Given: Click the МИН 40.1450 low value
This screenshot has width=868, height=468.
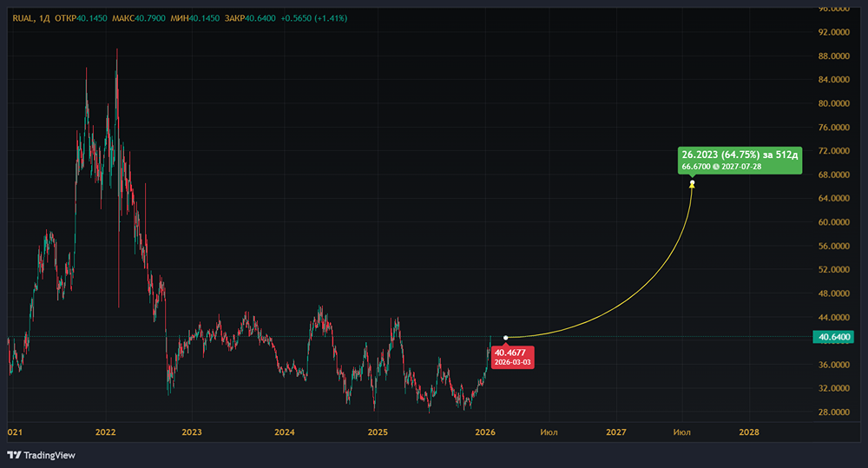Looking at the screenshot, I should coord(194,18).
